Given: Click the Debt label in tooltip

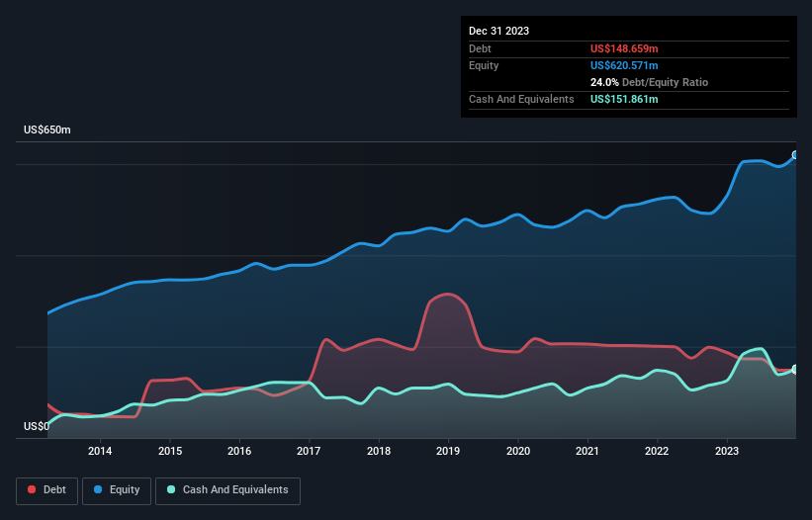Looking at the screenshot, I should click(x=480, y=48).
